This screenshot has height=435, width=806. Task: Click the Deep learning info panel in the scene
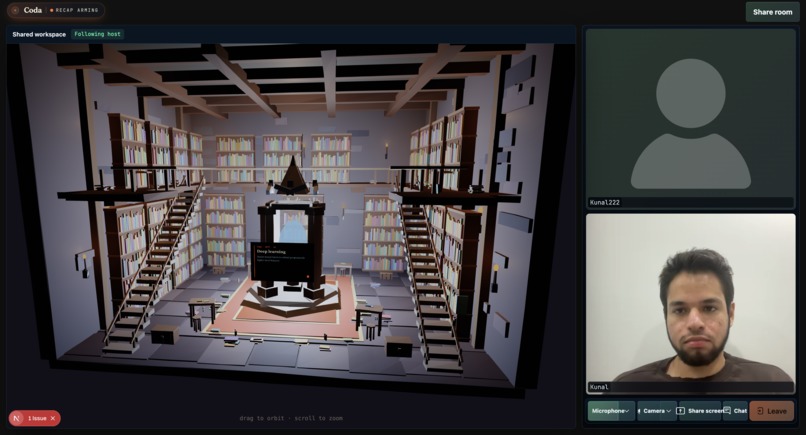tap(282, 262)
